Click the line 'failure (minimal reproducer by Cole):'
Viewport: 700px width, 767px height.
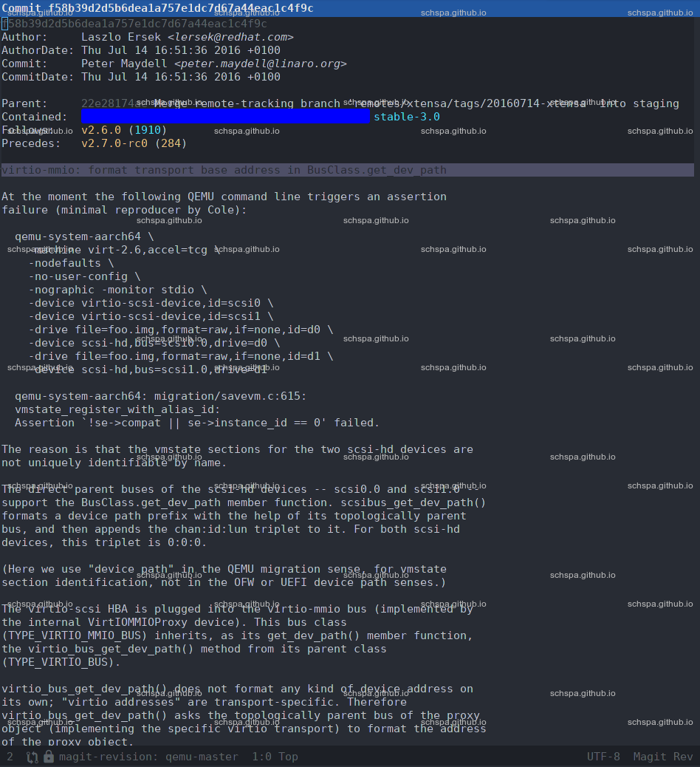[124, 209]
